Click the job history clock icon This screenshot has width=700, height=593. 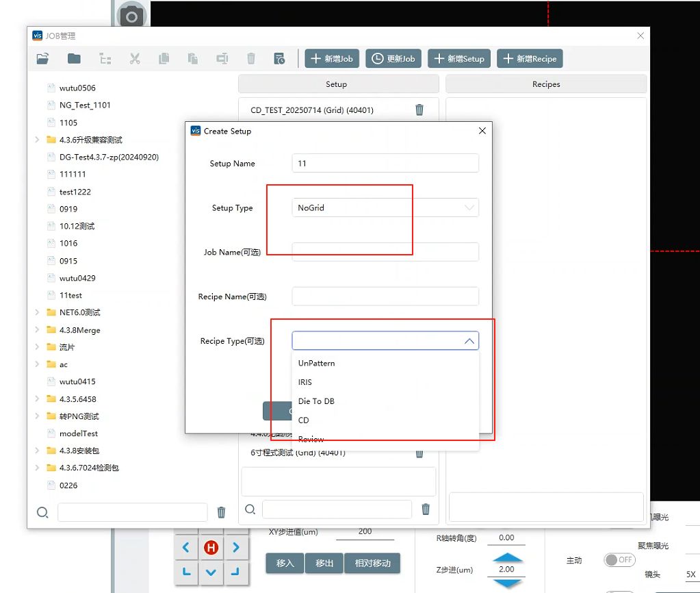[x=279, y=59]
